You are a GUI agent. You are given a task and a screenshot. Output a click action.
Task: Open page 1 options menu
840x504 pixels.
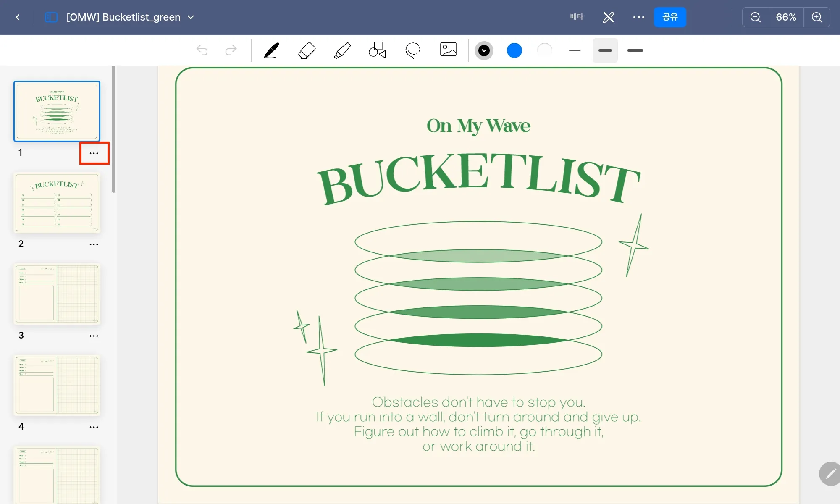click(94, 153)
